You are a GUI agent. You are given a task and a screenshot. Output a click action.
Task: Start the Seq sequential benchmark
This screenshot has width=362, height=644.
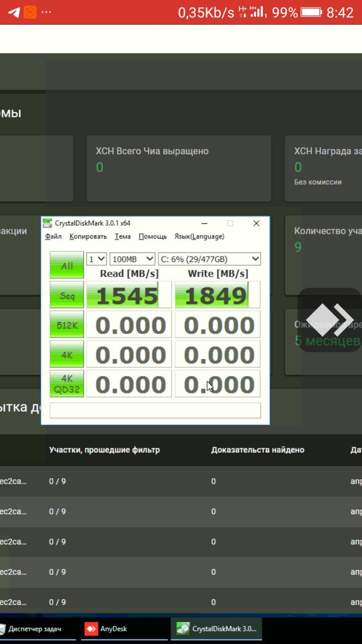(x=67, y=295)
